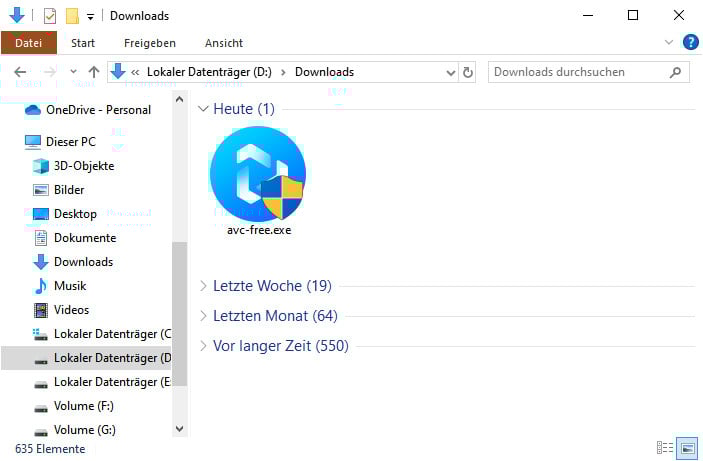Open the blue help question mark
This screenshot has height=461, width=703.
coord(690,42)
